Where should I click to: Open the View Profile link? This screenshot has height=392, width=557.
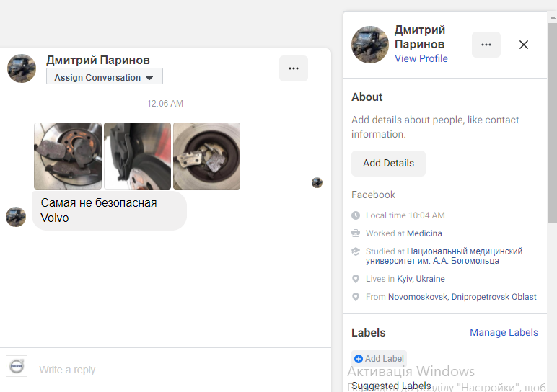click(x=421, y=58)
